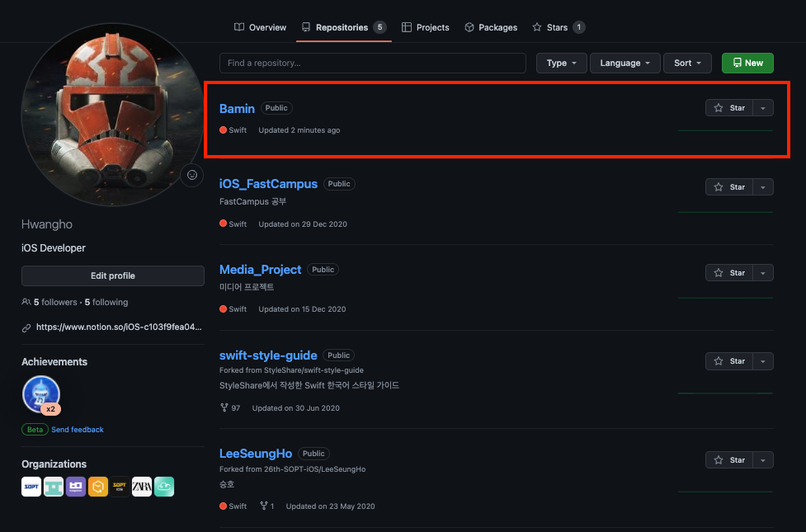Open the black SOPT iOS organization icon
806x532 pixels.
tap(120, 487)
